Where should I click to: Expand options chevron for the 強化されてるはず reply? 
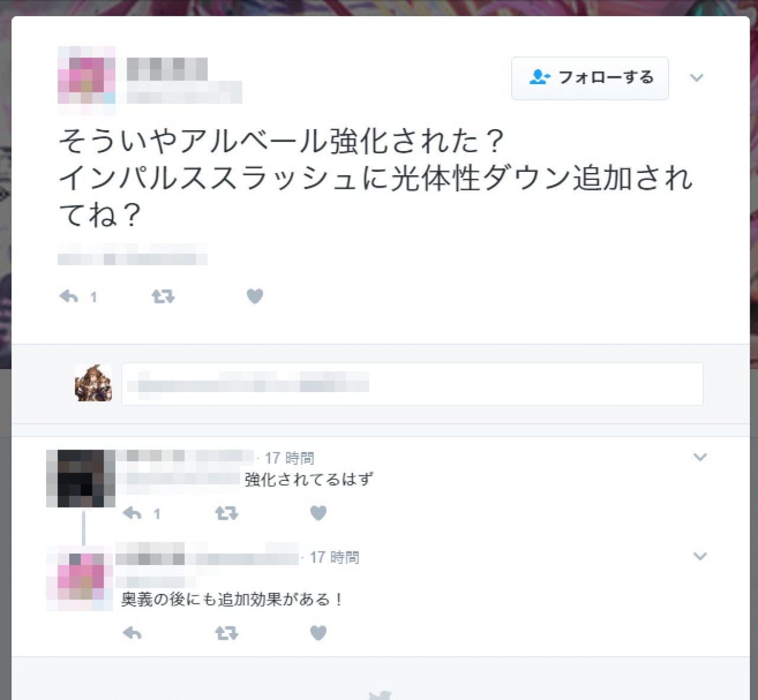[700, 457]
